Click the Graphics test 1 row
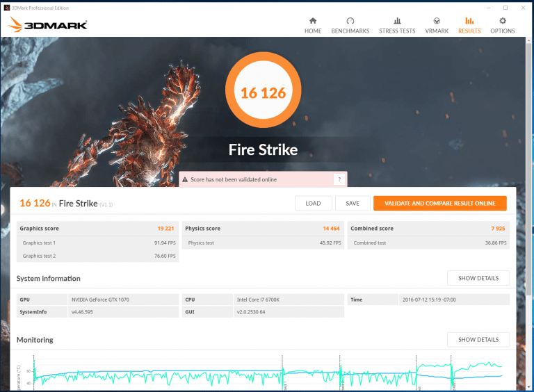This screenshot has width=534, height=392. [97, 243]
